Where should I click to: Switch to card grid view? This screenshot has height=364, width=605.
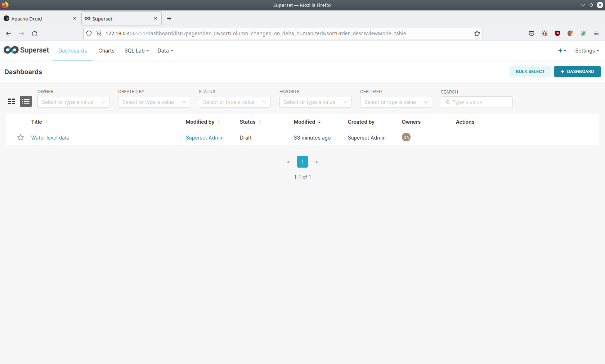12,102
